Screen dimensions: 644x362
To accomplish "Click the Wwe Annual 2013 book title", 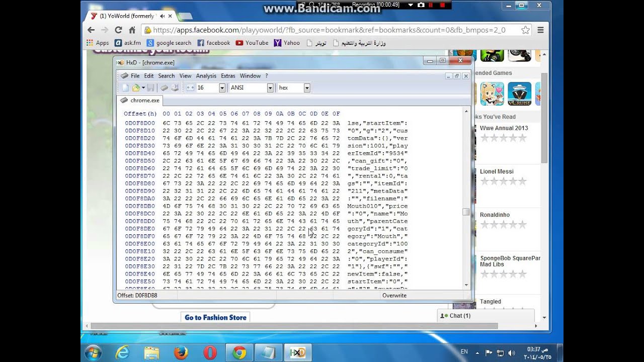I will tap(504, 128).
